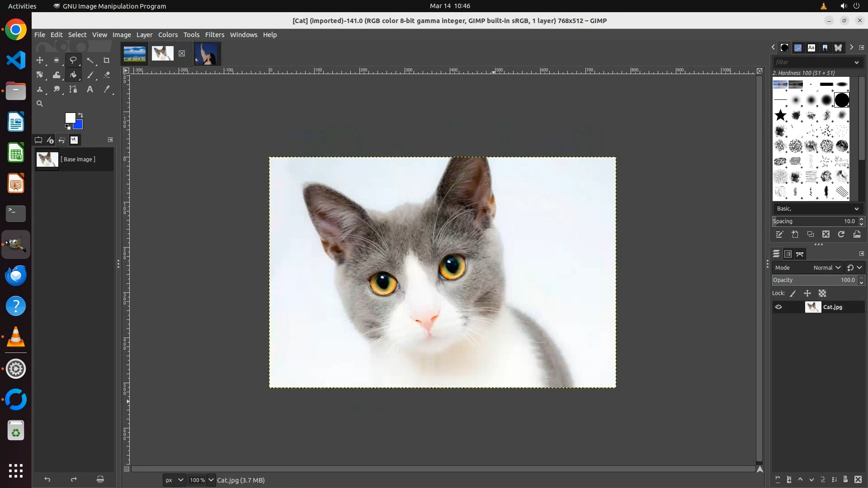Toggle lock alpha channel checkerboard icon
The image size is (868, 488).
click(x=822, y=293)
